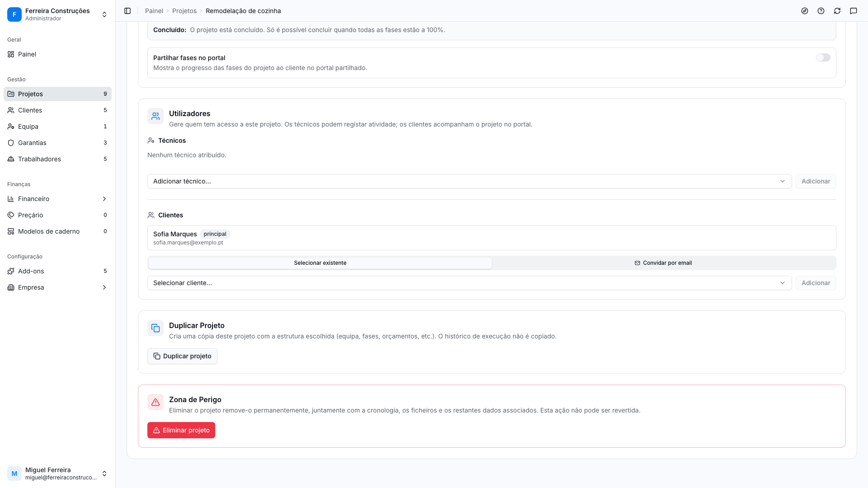Go to Clientes in the sidebar
The height and width of the screenshot is (488, 868).
tap(57, 110)
